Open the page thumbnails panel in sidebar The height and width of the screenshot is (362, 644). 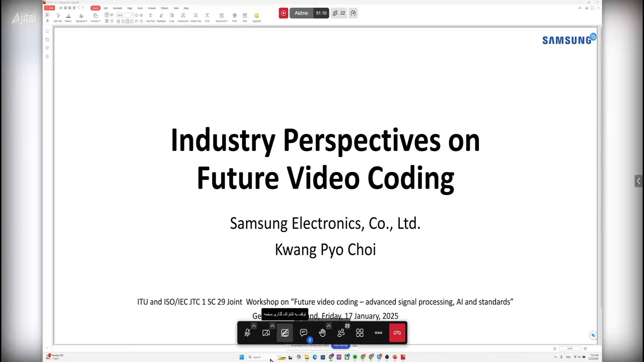(x=47, y=40)
